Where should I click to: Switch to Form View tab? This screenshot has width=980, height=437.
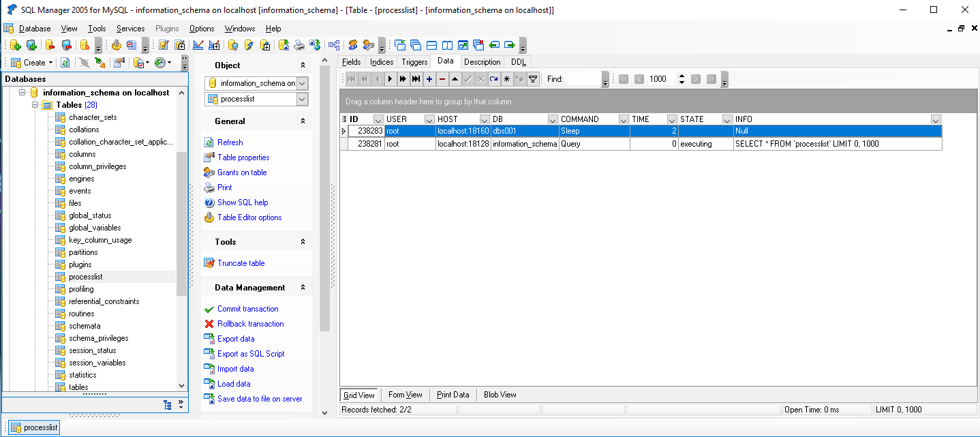(405, 395)
